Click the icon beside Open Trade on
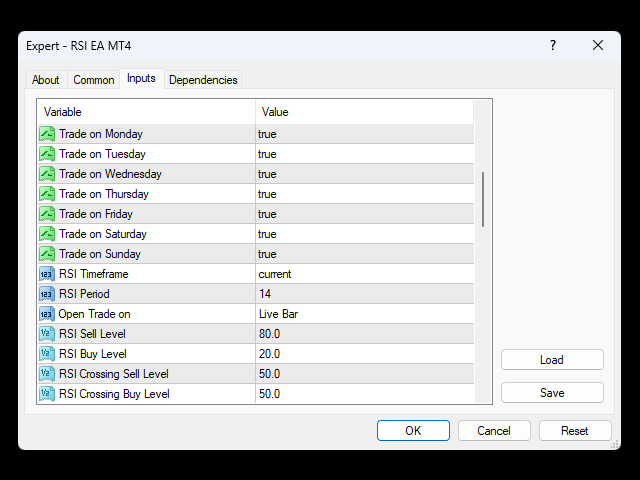This screenshot has width=640, height=480. [47, 314]
